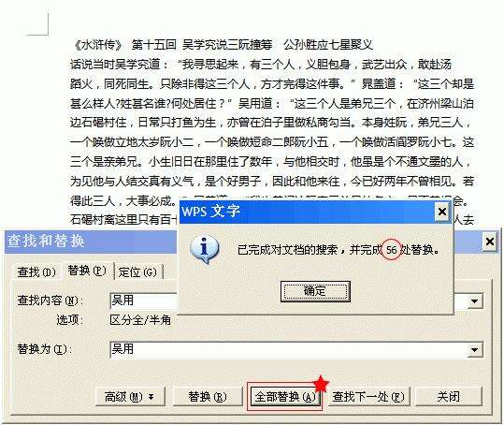This screenshot has width=504, height=425.
Task: Click the circled number 56 in message
Action: pyautogui.click(x=391, y=250)
